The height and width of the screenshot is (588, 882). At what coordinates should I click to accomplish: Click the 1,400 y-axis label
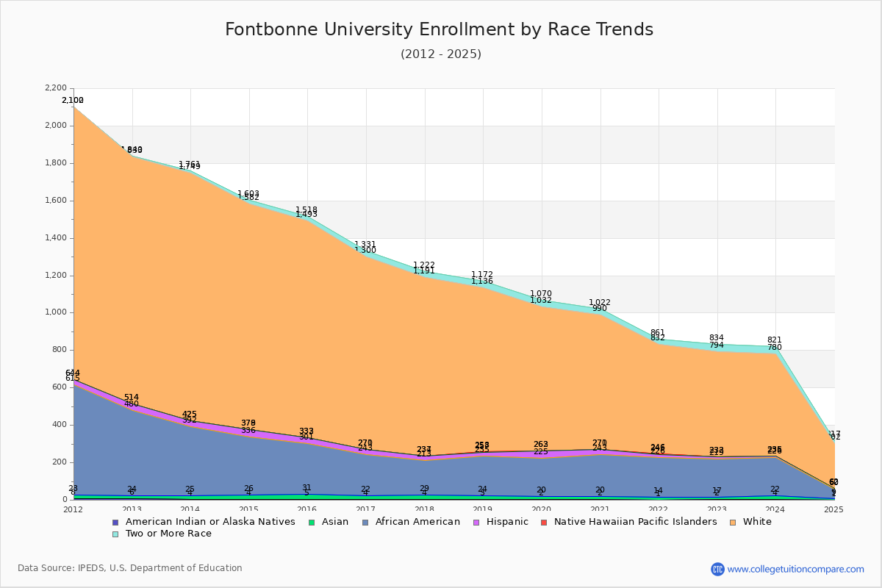click(x=57, y=238)
